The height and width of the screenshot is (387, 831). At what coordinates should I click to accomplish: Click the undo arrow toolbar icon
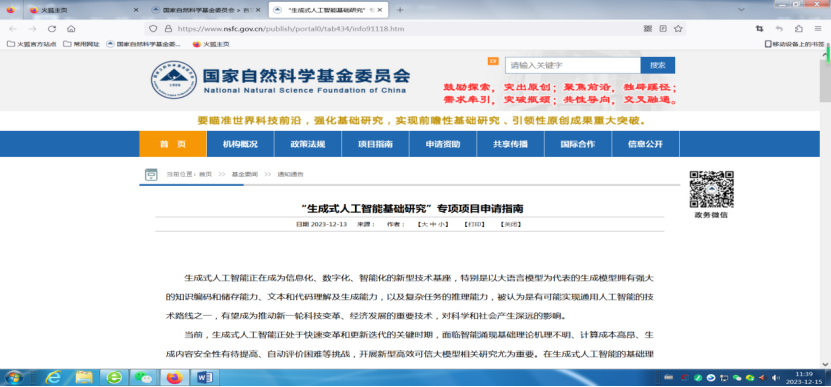(779, 29)
